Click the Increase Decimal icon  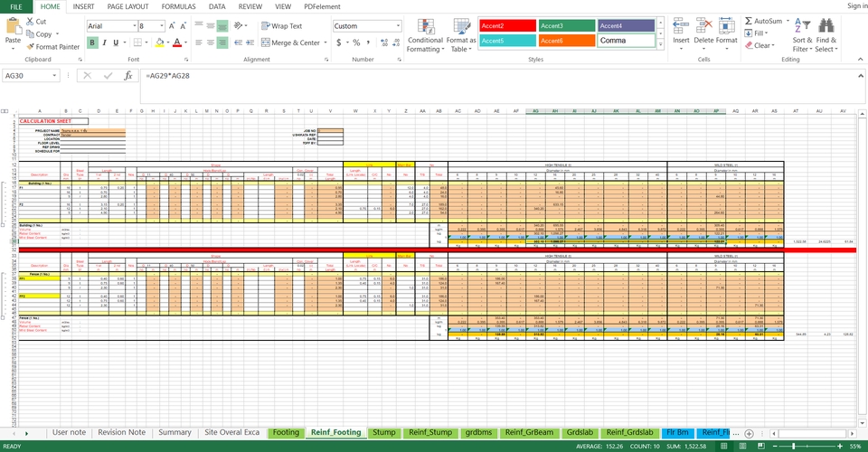[385, 42]
